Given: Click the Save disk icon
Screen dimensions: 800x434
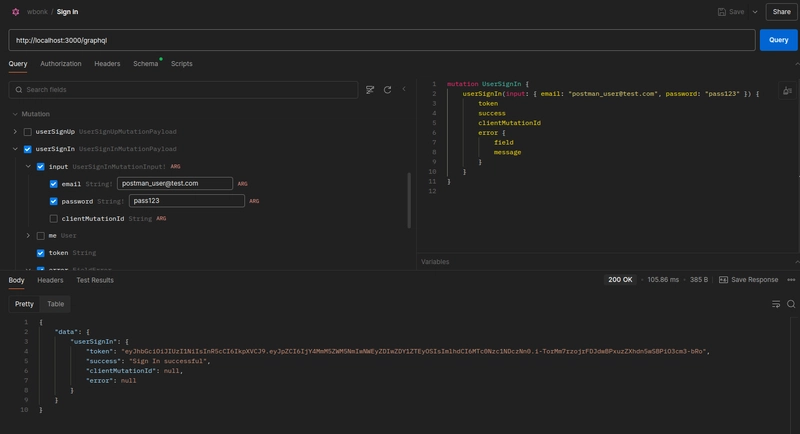Looking at the screenshot, I should pos(721,12).
